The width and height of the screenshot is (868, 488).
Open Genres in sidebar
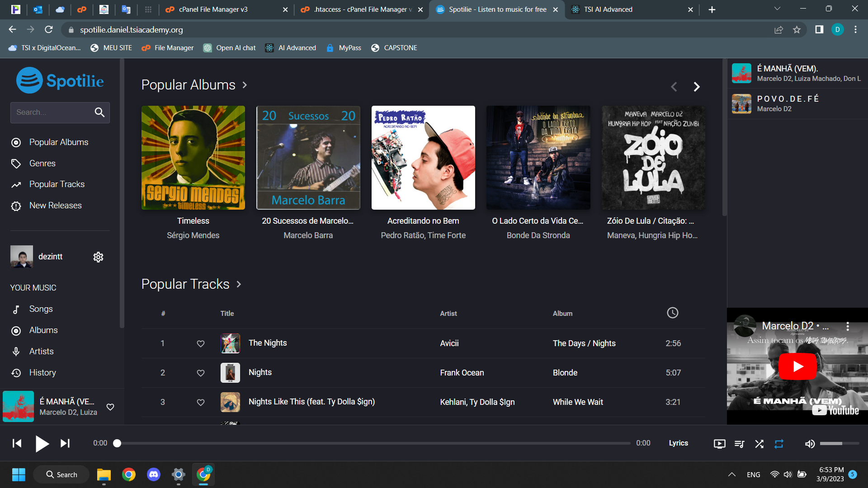pyautogui.click(x=42, y=164)
